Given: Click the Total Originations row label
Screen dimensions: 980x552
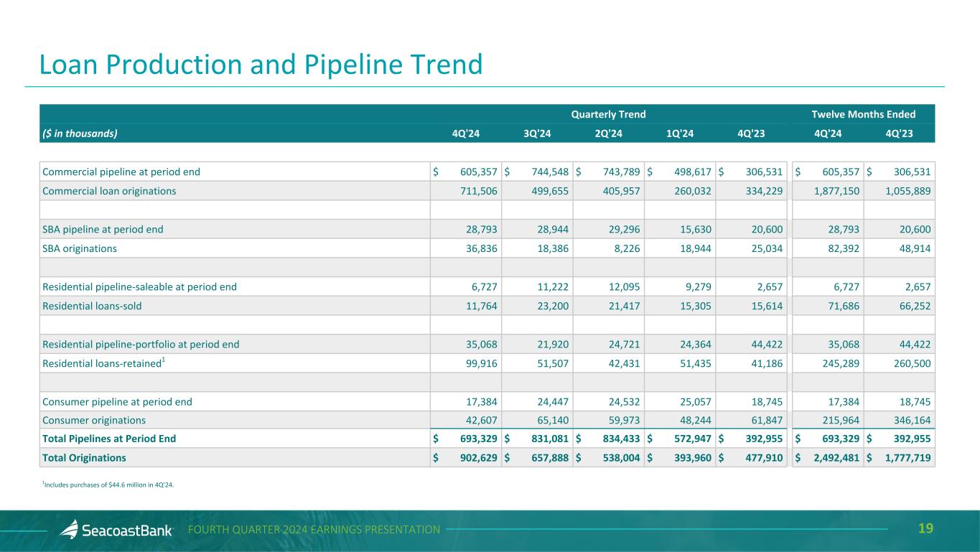Looking at the screenshot, I should coord(84,457).
